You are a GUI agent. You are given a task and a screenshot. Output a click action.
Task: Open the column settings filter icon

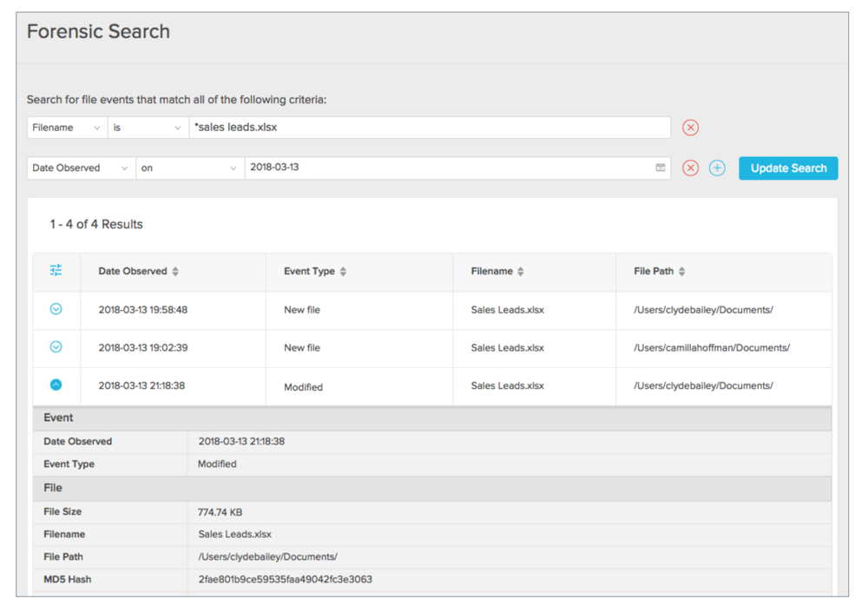pos(56,270)
